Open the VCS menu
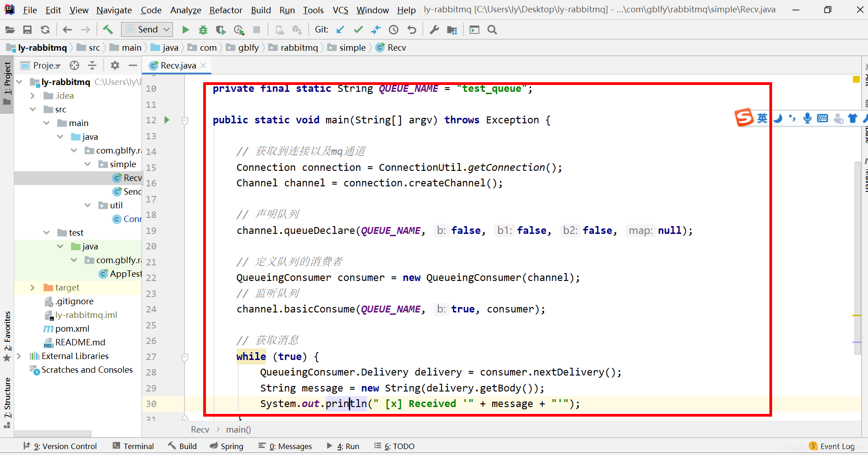The width and height of the screenshot is (868, 455). (341, 10)
